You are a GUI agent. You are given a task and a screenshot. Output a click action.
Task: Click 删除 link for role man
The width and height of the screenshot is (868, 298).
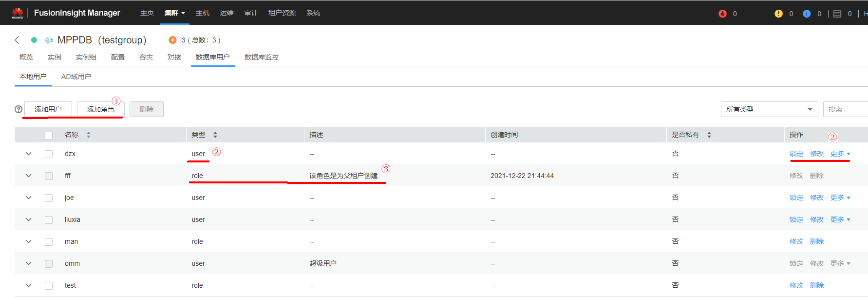point(817,241)
